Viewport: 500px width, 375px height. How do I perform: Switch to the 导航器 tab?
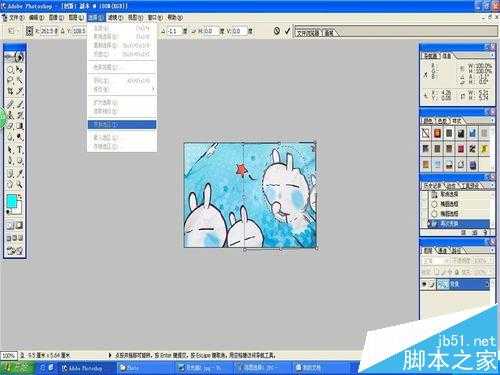pyautogui.click(x=431, y=56)
